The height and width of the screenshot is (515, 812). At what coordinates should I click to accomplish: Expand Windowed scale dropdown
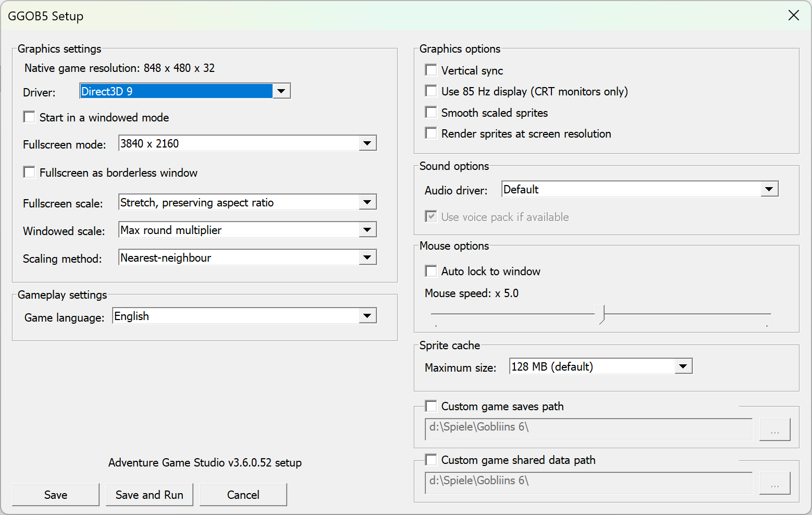[367, 230]
